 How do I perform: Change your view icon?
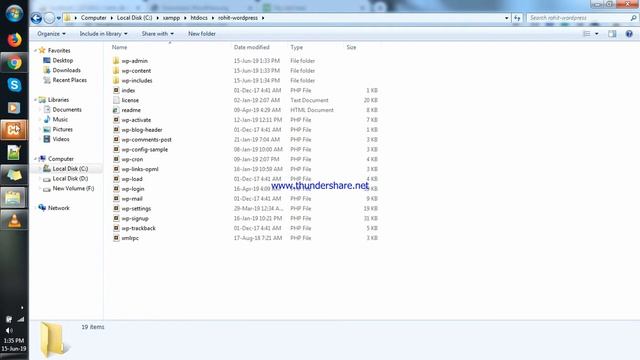(x=587, y=34)
